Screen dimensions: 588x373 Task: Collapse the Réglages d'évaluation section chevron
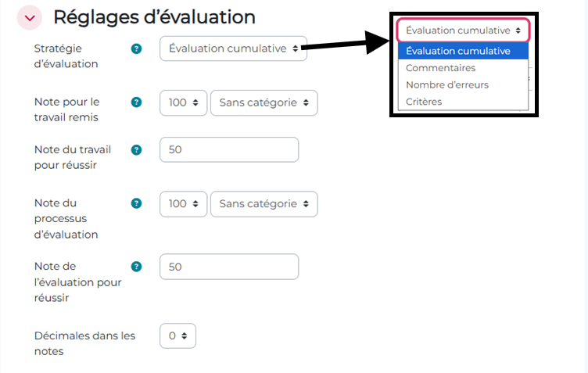30,17
